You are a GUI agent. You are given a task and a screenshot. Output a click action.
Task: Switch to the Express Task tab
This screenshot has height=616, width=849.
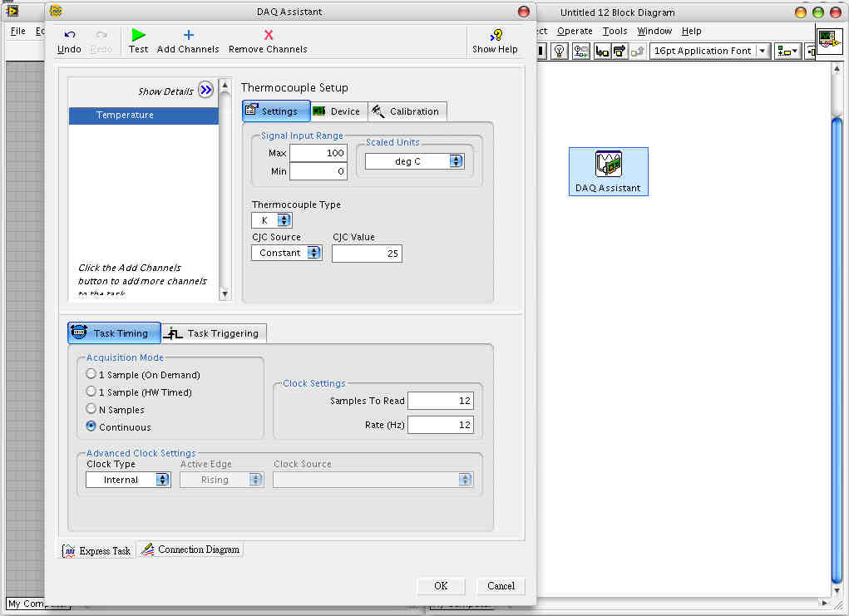[x=96, y=550]
